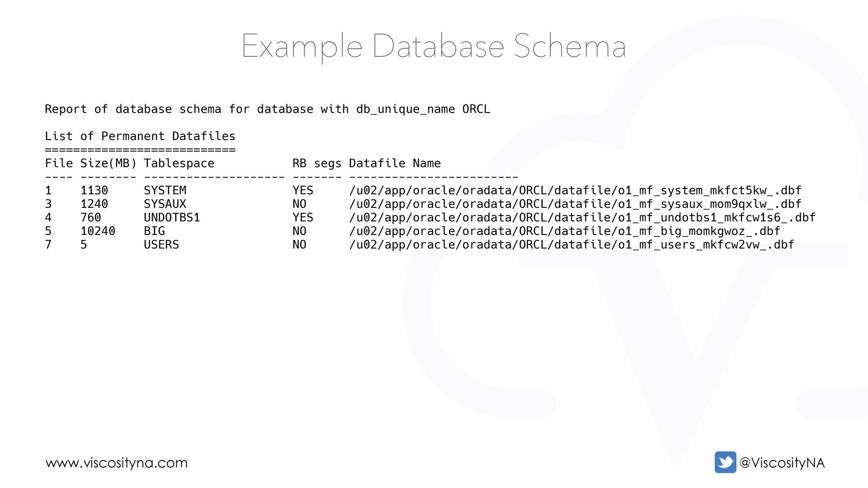Viewport: 868px width, 488px height.
Task: Click the SYSTEM tablespace name
Action: pyautogui.click(x=165, y=190)
